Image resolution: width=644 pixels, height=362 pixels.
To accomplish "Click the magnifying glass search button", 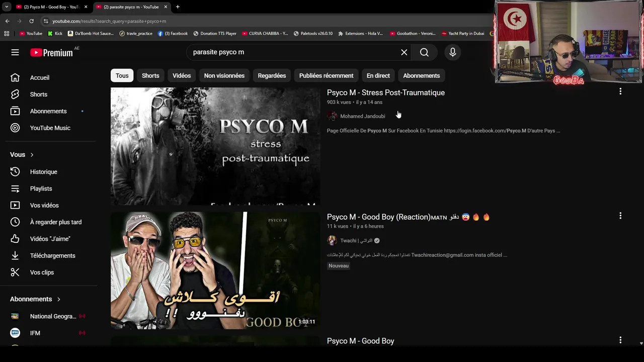I will [424, 52].
